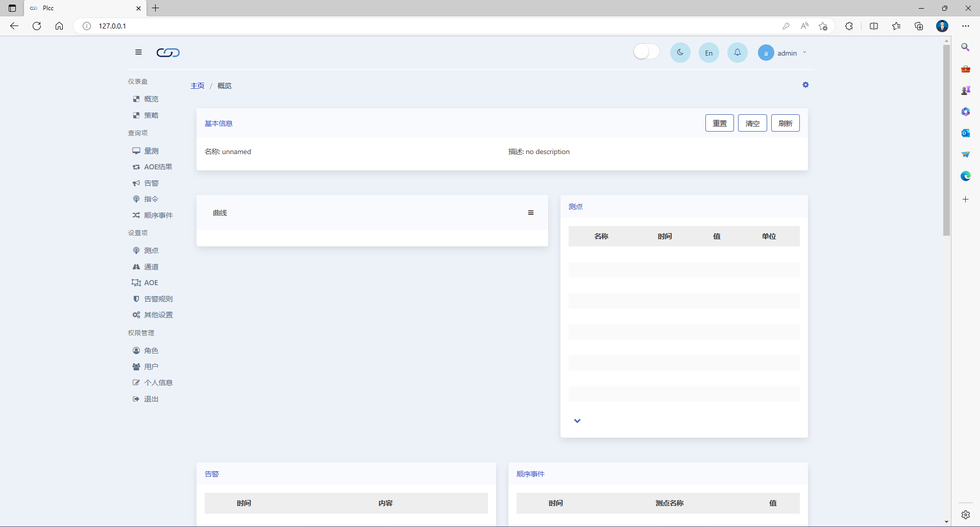The height and width of the screenshot is (527, 980).
Task: Click the admin user avatar
Action: [x=766, y=53]
